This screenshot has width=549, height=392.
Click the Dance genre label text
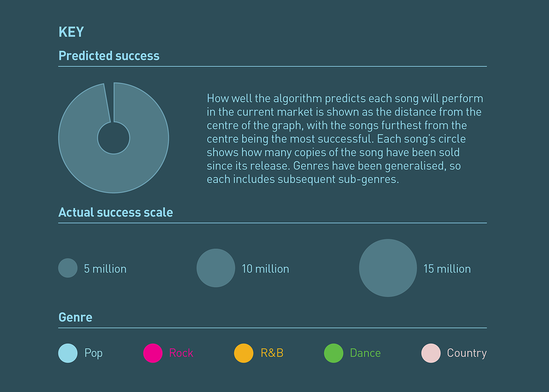[x=365, y=353]
